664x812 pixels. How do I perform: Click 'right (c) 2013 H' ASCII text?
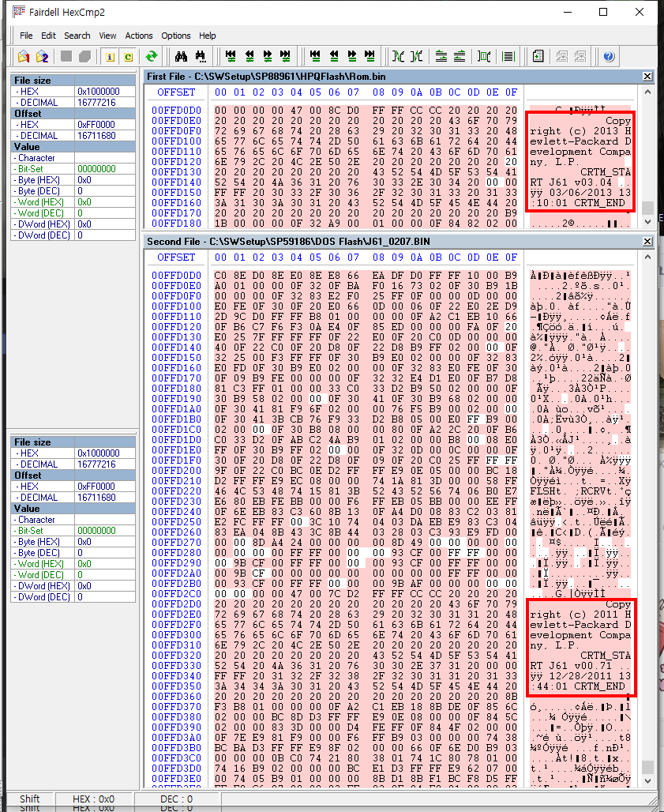[x=580, y=131]
